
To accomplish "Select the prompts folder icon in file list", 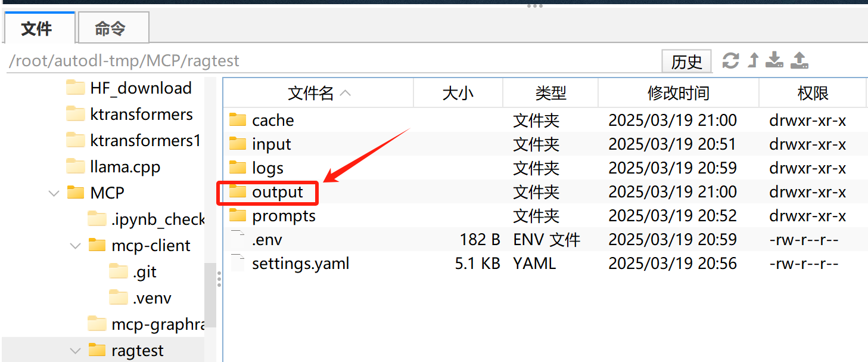I will click(x=238, y=215).
